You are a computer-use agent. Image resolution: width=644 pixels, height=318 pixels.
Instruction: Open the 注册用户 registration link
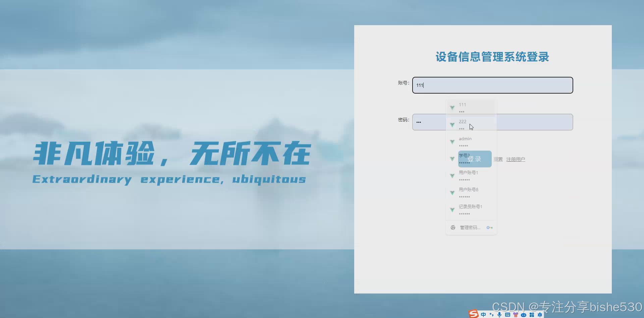coord(516,159)
